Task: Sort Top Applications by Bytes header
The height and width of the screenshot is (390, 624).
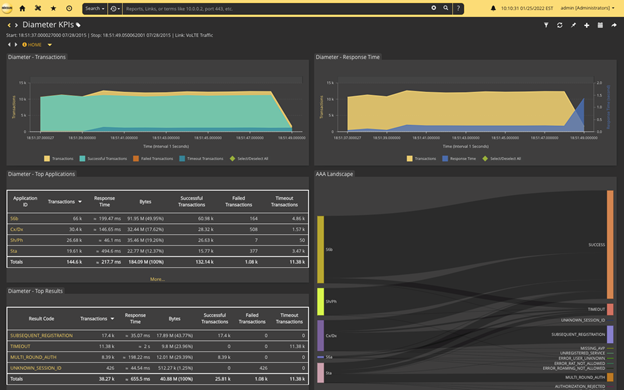Action: click(145, 202)
